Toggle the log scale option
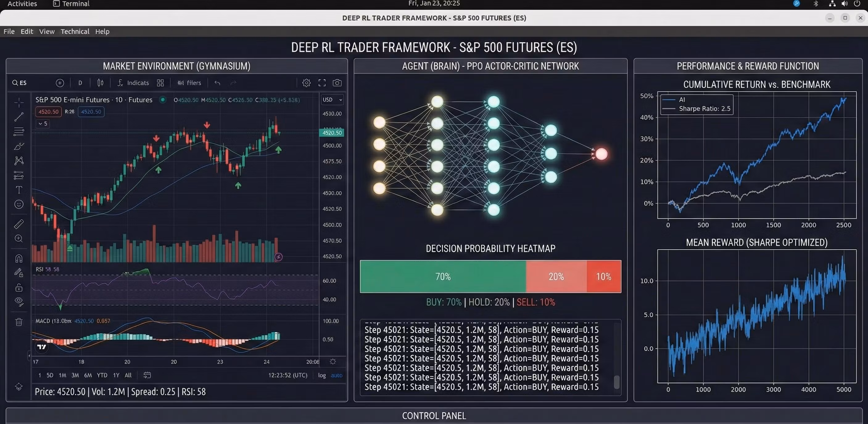Screen dimensions: 868x424 pos(322,375)
